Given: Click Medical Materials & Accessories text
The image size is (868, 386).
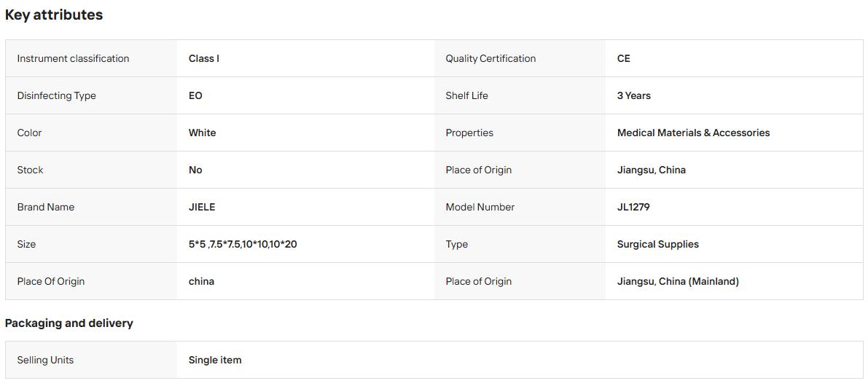Looking at the screenshot, I should click(693, 133).
